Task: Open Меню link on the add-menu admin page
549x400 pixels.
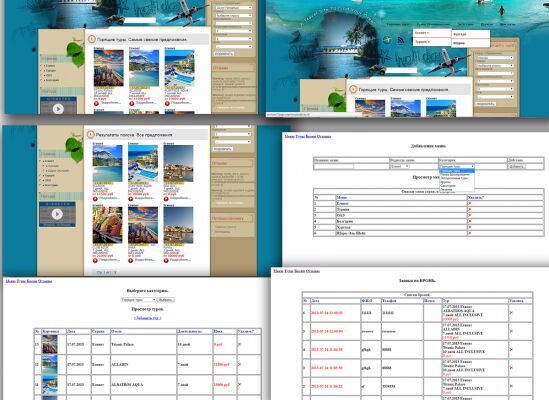Action: click(x=289, y=136)
